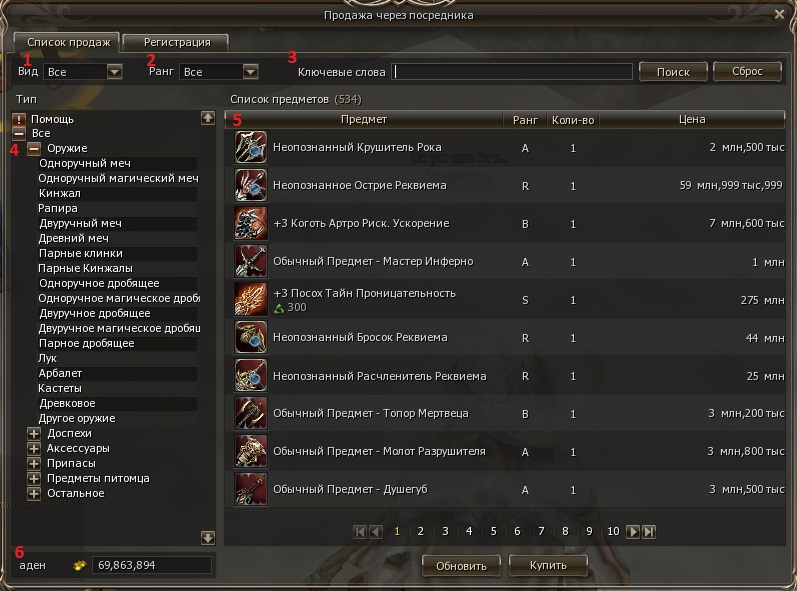This screenshot has width=797, height=591.
Task: Click the Мастер Инферно sword icon
Action: pyautogui.click(x=251, y=261)
